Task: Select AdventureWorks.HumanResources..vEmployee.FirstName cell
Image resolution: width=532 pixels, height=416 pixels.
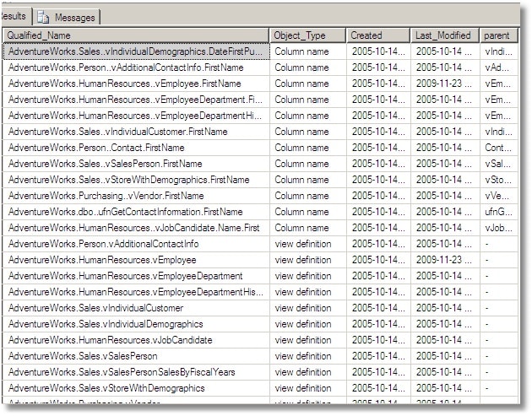Action: (x=136, y=84)
